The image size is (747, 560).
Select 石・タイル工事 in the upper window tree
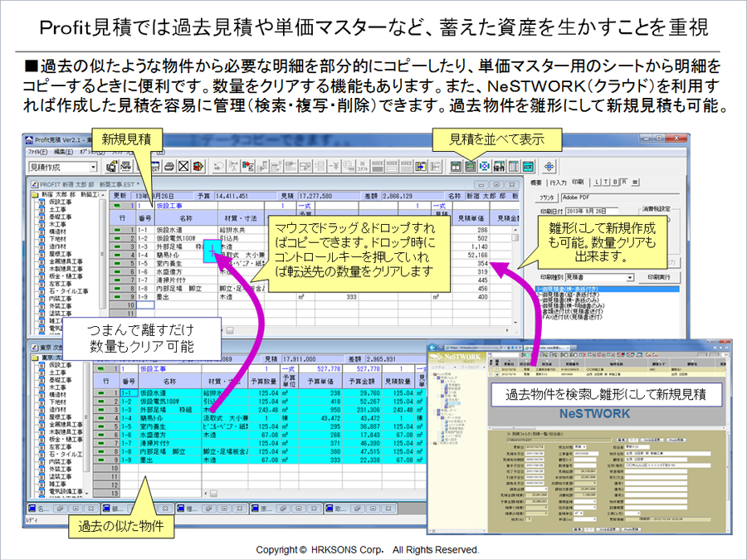(x=68, y=291)
